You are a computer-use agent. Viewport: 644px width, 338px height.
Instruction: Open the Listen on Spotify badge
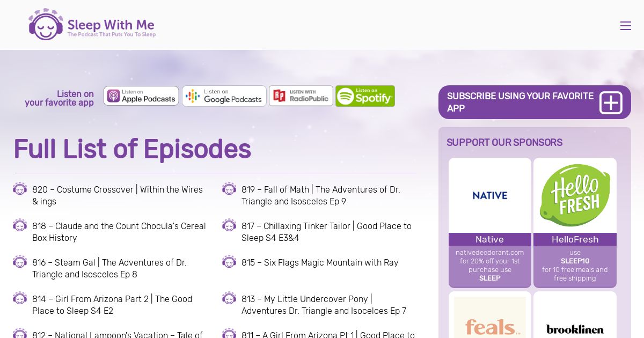click(365, 96)
